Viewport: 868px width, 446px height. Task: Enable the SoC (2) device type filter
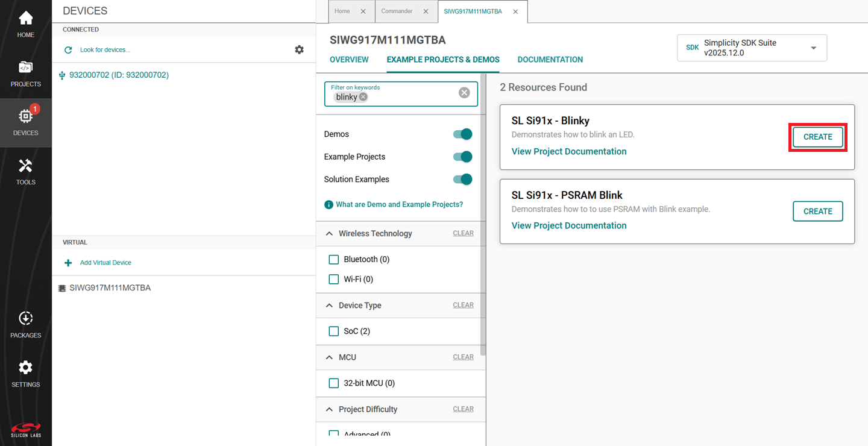pos(334,331)
